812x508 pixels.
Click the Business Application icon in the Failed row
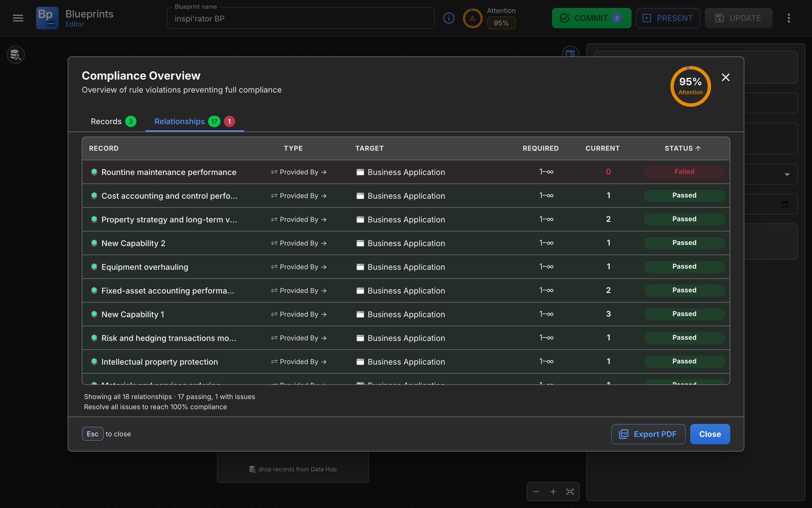[x=360, y=172]
